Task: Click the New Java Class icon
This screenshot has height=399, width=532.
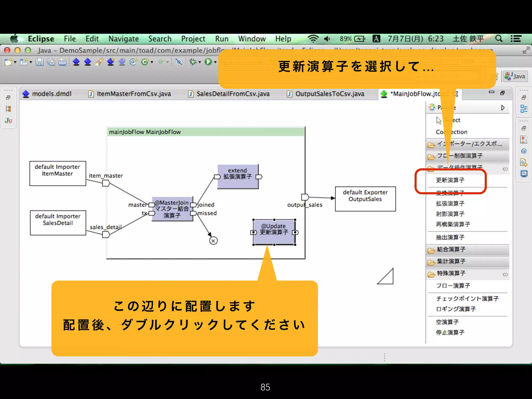Action: pos(145,62)
